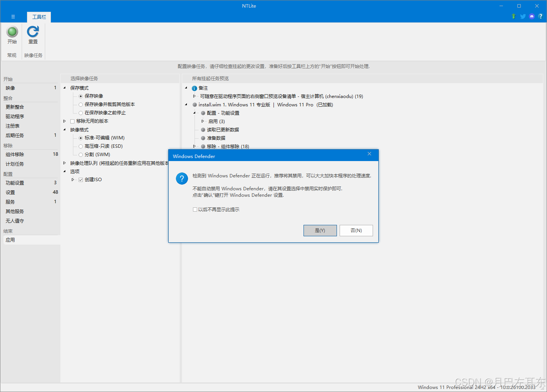Image resolution: width=547 pixels, height=392 pixels.
Task: Toggle the 创建ISO checkbox
Action: tap(81, 180)
